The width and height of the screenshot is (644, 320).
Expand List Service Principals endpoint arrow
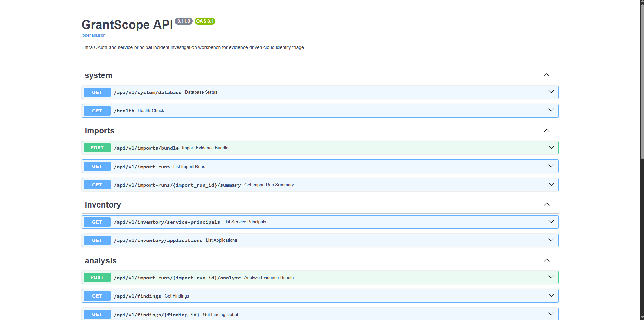pyautogui.click(x=551, y=222)
